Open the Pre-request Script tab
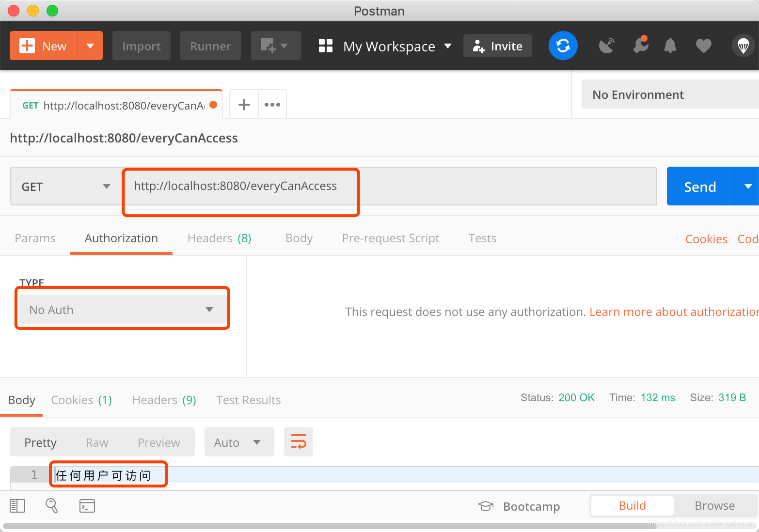The width and height of the screenshot is (759, 532). (x=391, y=238)
